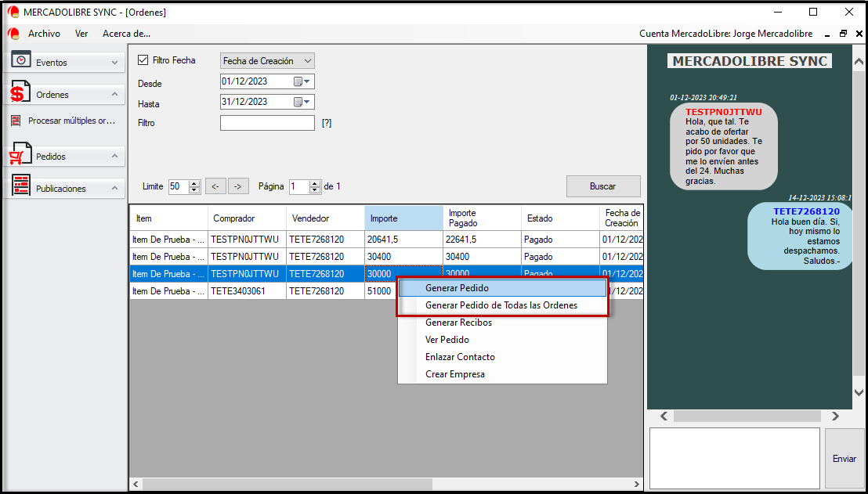The width and height of the screenshot is (868, 494).
Task: Open the Ver menu
Action: [x=81, y=34]
